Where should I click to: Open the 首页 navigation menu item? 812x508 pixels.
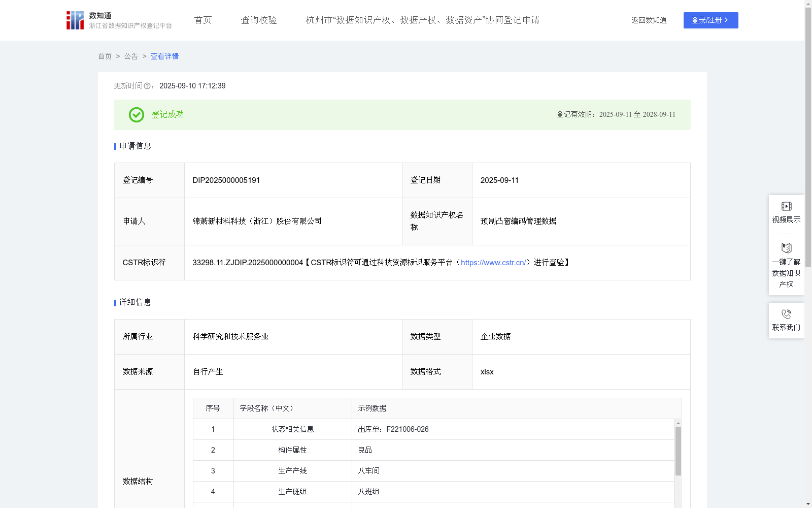203,20
